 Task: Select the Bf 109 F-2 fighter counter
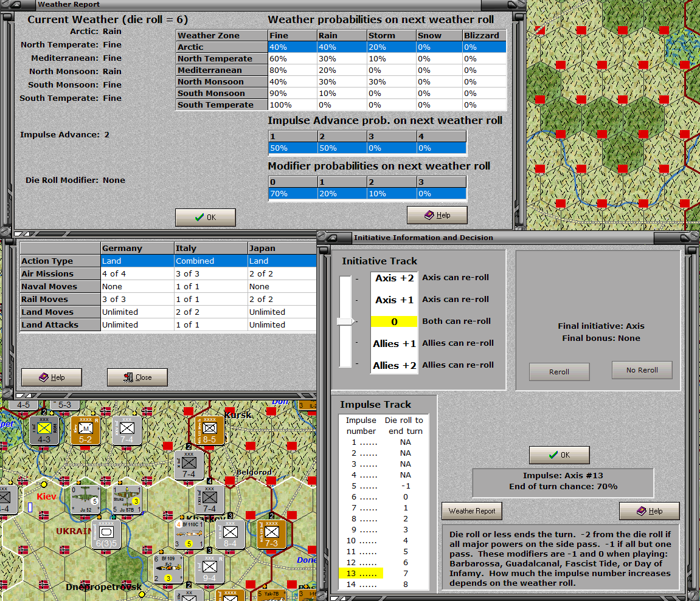[x=168, y=569]
